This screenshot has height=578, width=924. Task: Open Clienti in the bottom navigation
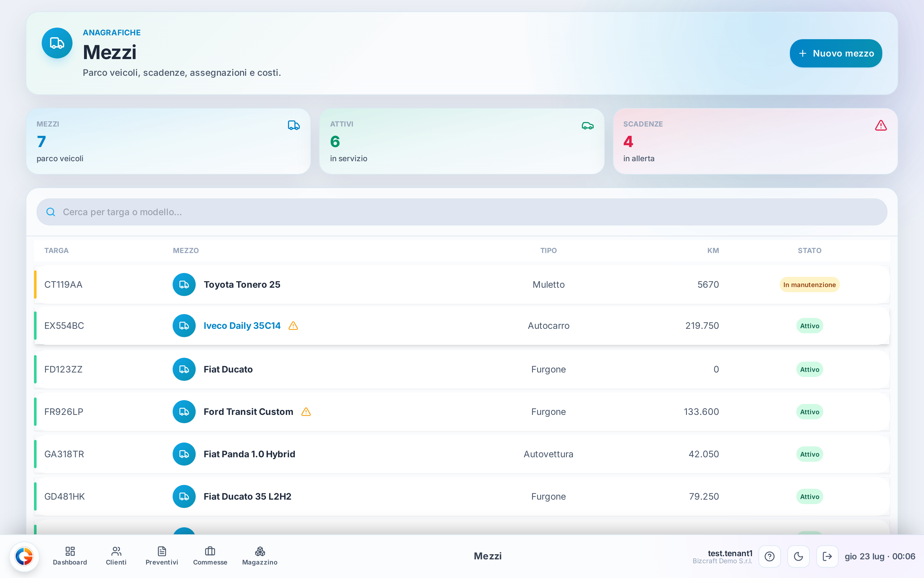tap(116, 556)
